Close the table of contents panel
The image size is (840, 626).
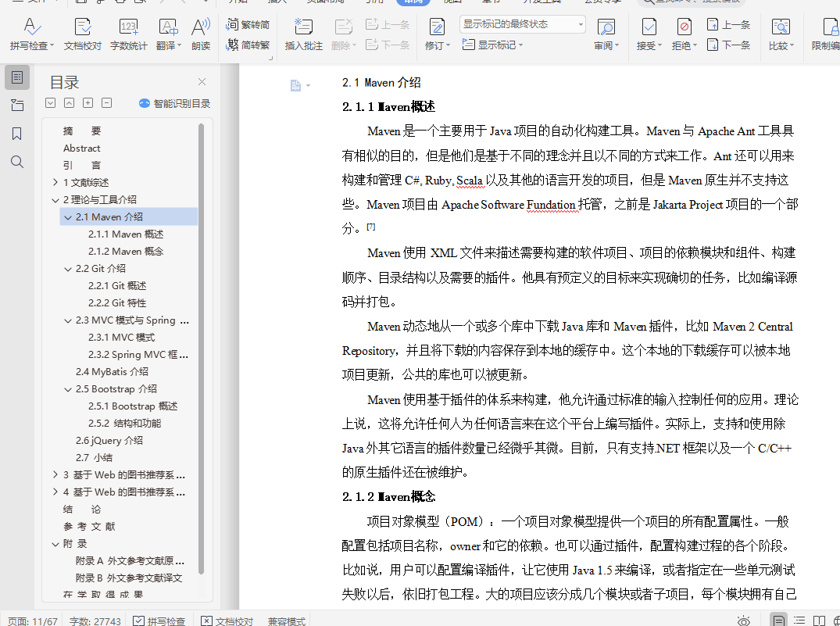click(x=202, y=81)
